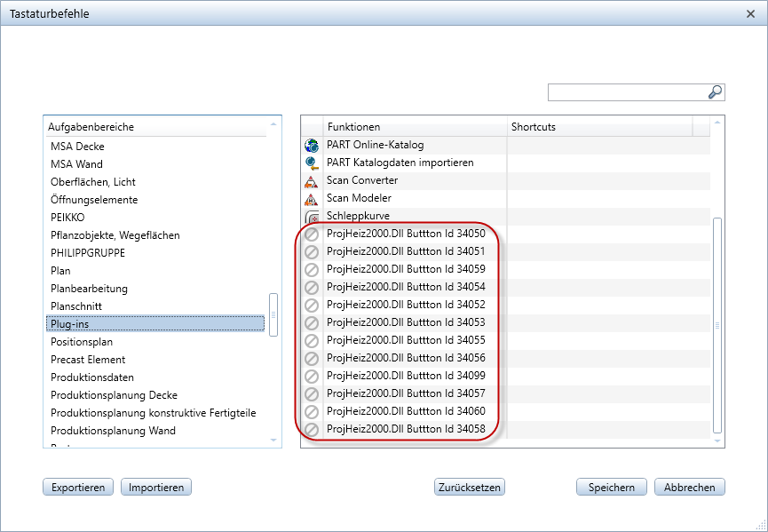Click the disabled icon for Id 34060

(312, 412)
